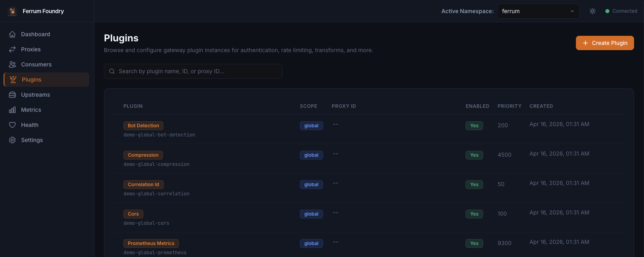644x257 pixels.
Task: Click the SCOPE column header
Action: click(309, 106)
